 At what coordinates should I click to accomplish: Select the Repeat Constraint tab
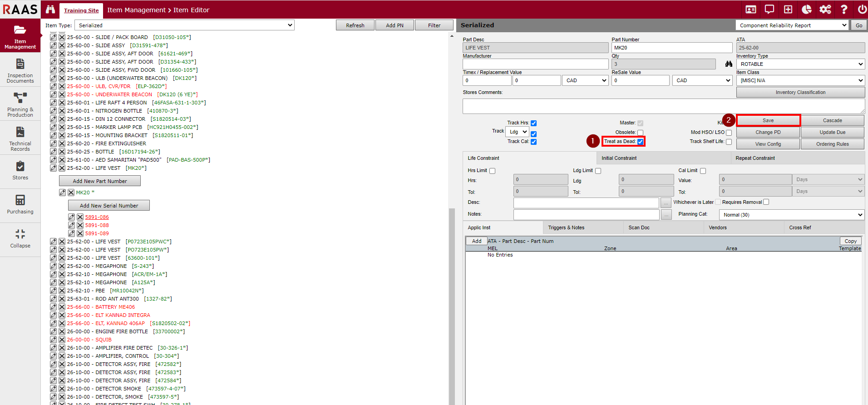[x=755, y=158]
